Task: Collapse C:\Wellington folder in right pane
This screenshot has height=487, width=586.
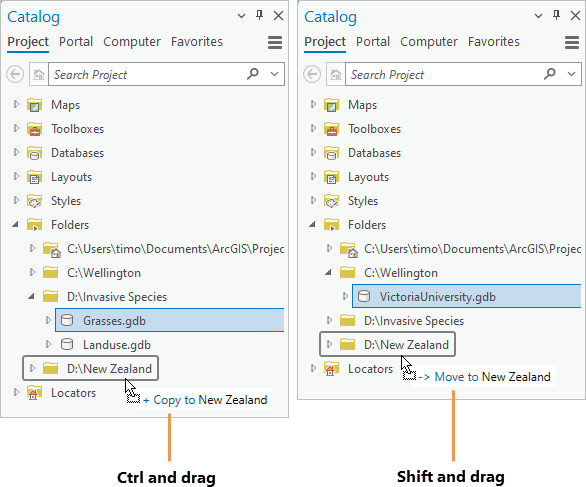Action: [x=328, y=272]
